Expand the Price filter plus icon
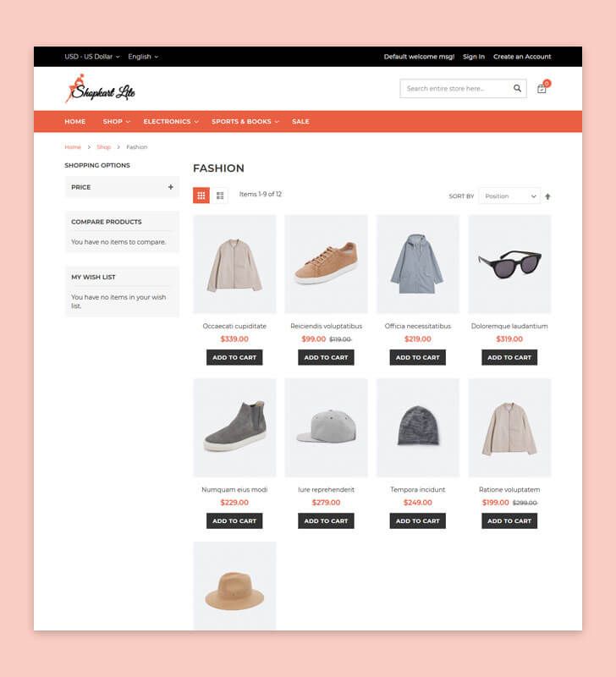Viewport: 616px width, 677px height. (x=171, y=187)
